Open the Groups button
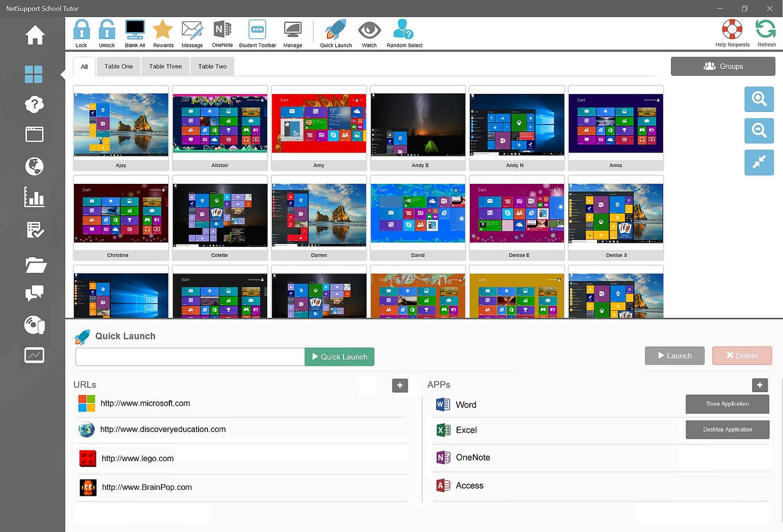Image resolution: width=783 pixels, height=532 pixels. pyautogui.click(x=723, y=66)
